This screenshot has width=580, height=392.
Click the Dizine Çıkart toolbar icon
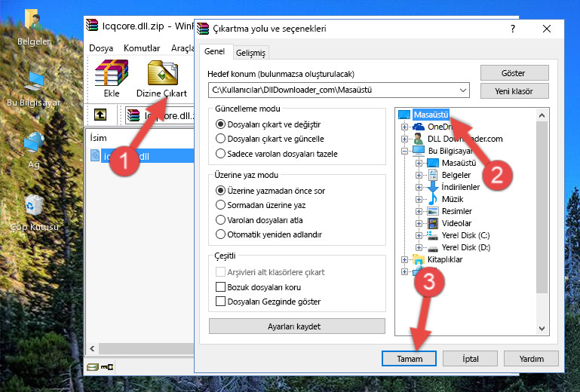(163, 72)
